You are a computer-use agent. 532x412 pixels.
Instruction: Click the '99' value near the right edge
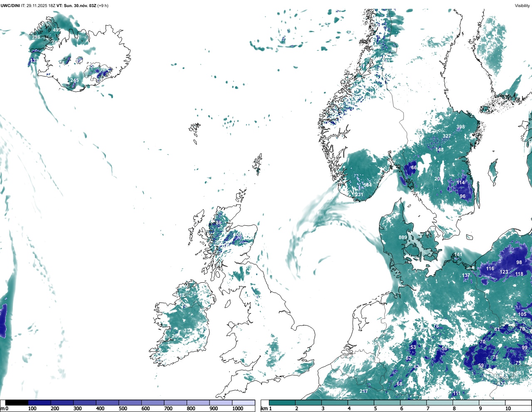[525, 348]
